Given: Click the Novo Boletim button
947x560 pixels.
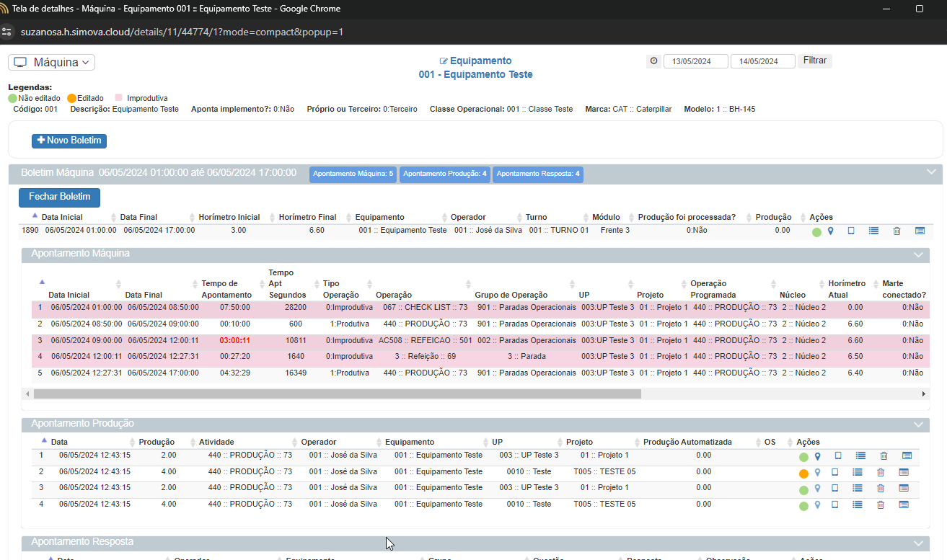Looking at the screenshot, I should 69,141.
